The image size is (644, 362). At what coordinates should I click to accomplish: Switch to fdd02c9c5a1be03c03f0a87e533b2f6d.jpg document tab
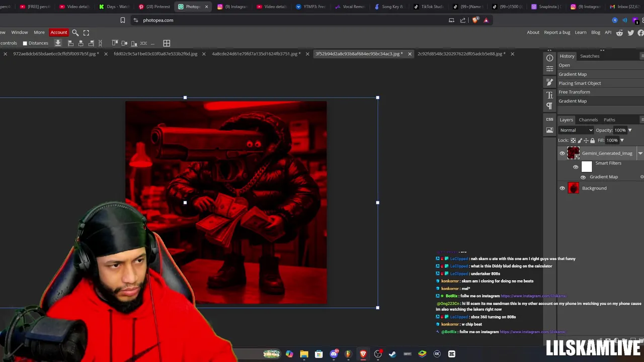155,54
